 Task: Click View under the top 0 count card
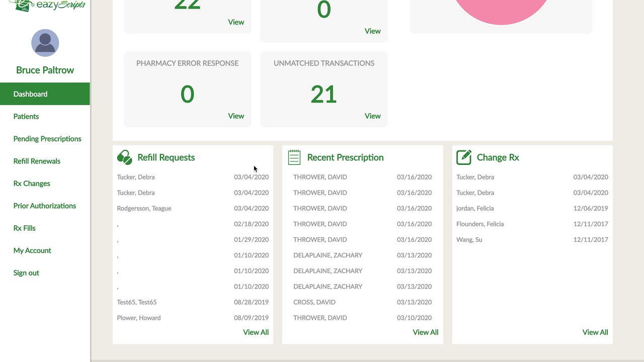point(372,31)
